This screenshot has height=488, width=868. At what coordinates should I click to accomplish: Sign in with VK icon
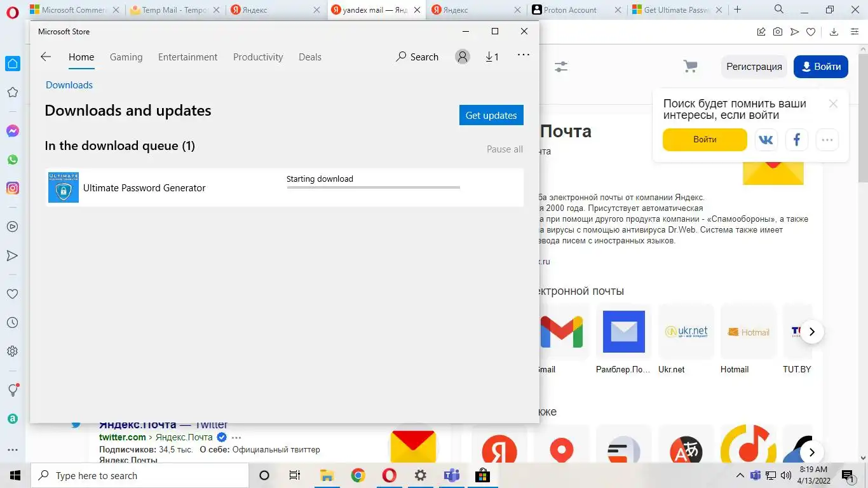766,140
